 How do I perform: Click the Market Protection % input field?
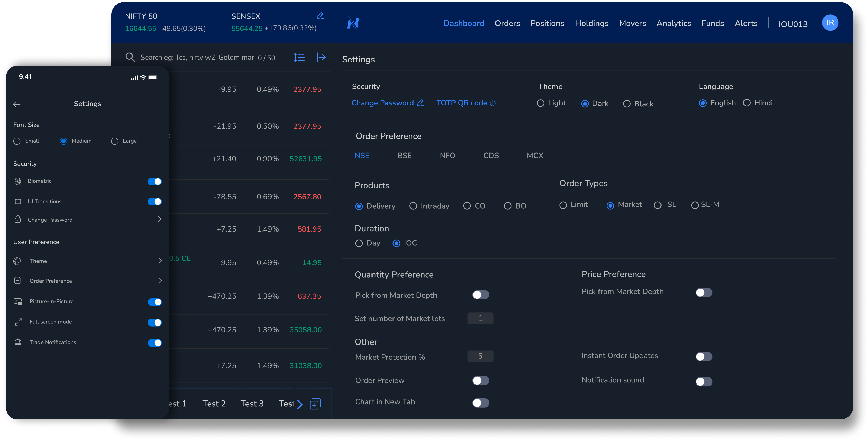[480, 356]
